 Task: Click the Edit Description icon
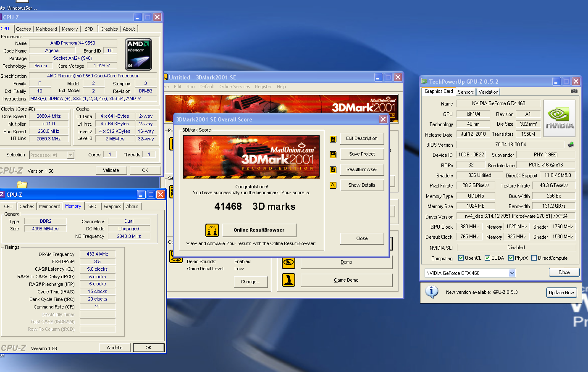[333, 139]
